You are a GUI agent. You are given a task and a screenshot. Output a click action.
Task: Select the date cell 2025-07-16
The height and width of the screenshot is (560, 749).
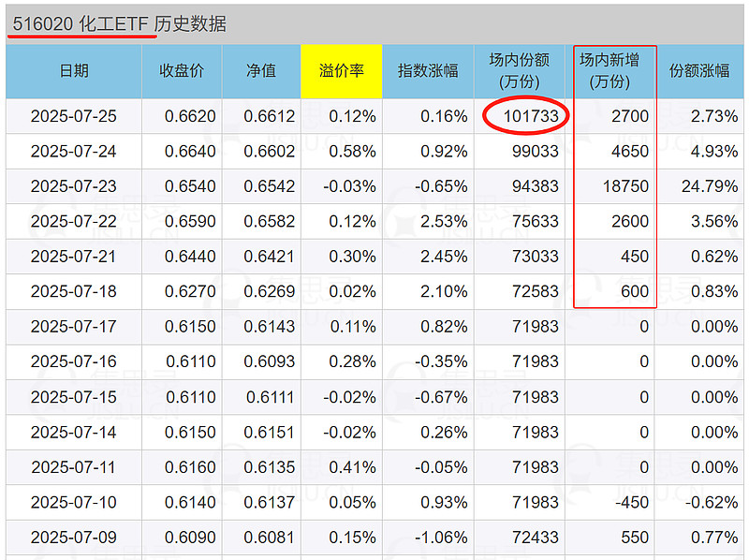coord(74,361)
